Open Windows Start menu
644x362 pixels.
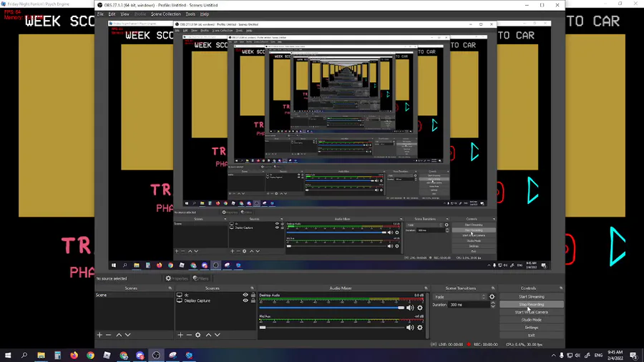coord(8,356)
